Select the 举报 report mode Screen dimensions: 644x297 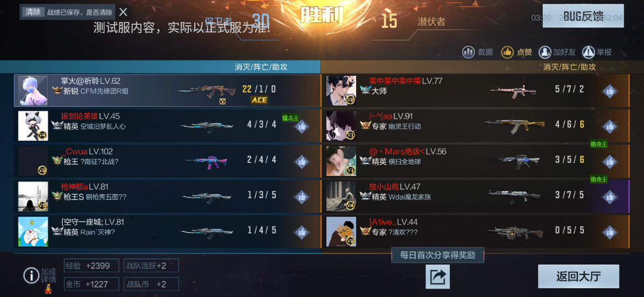pyautogui.click(x=597, y=52)
